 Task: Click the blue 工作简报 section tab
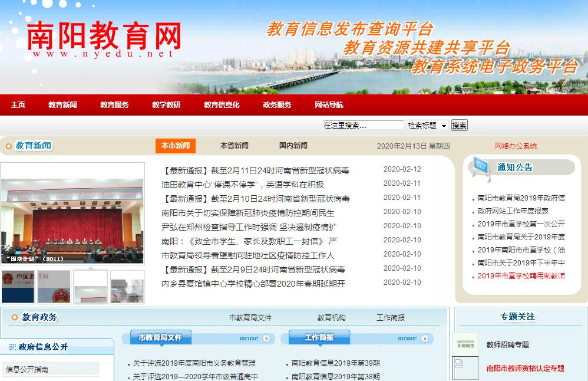coord(319,337)
